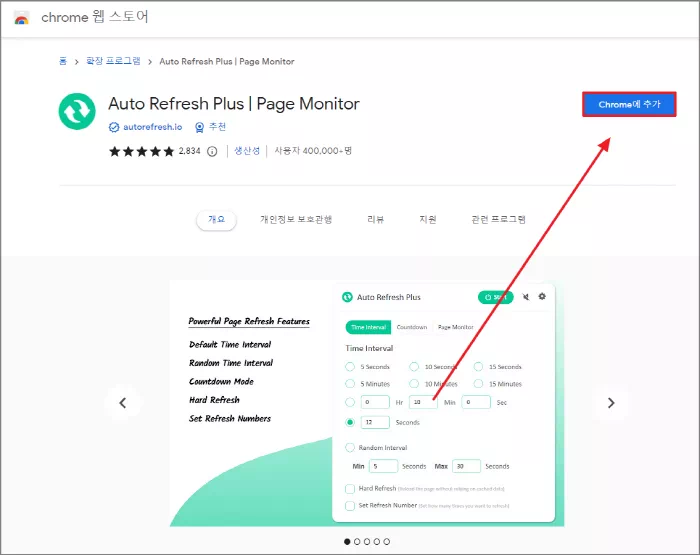Go to 홈 breadcrumb link
The height and width of the screenshot is (555, 700).
[x=63, y=61]
